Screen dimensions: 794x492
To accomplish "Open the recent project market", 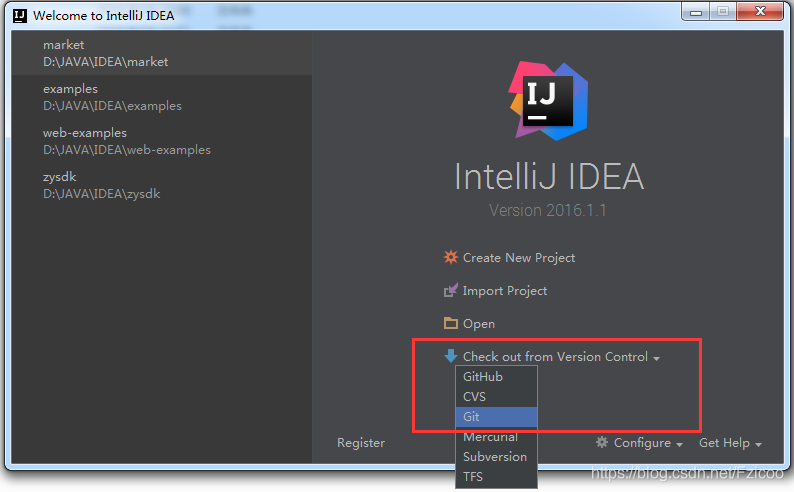I will click(162, 53).
